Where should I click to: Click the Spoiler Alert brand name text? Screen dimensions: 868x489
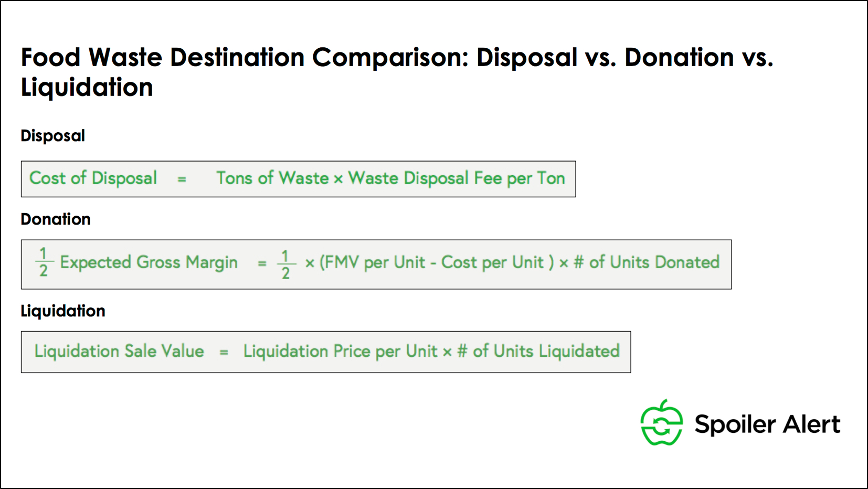coord(767,424)
